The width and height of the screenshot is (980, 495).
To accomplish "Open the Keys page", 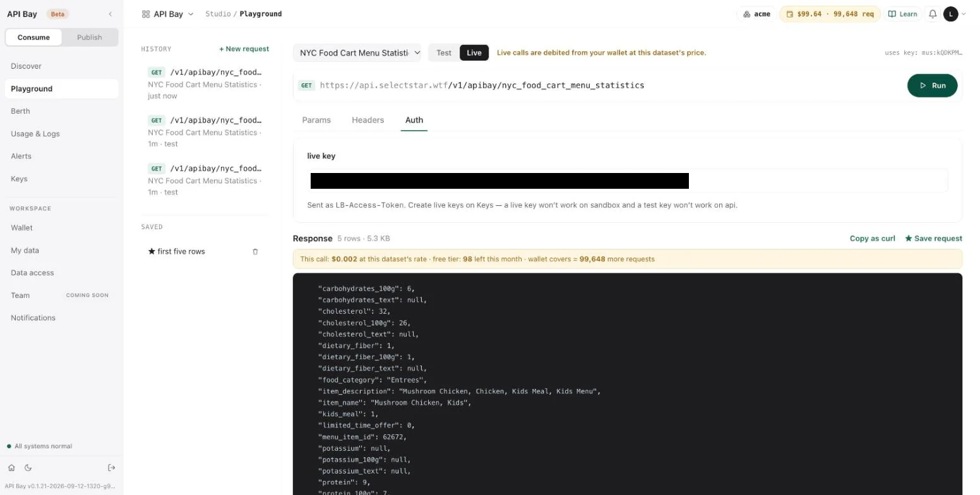I will click(x=61, y=179).
